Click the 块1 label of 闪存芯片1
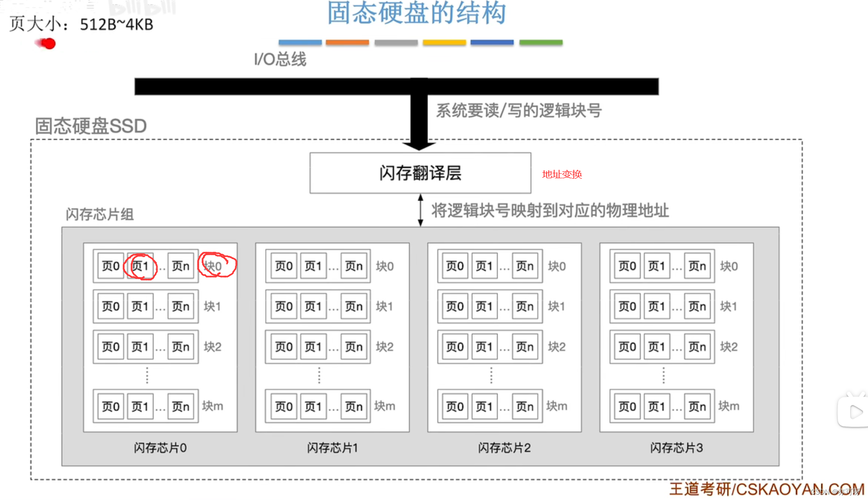This screenshot has height=500, width=868. (384, 306)
